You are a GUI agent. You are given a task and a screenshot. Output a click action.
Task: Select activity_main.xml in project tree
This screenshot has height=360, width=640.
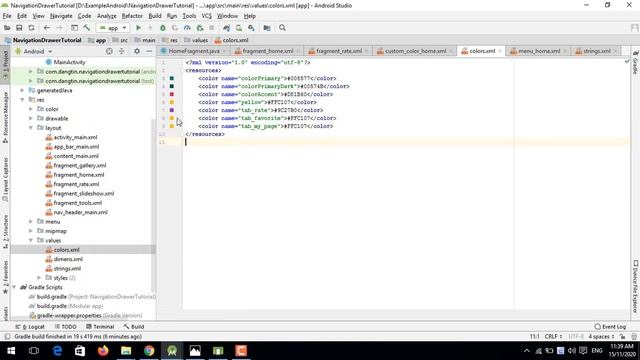[x=76, y=137]
